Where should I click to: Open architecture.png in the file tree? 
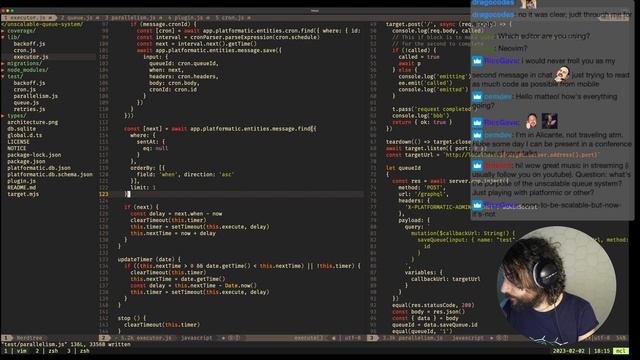tap(33, 122)
